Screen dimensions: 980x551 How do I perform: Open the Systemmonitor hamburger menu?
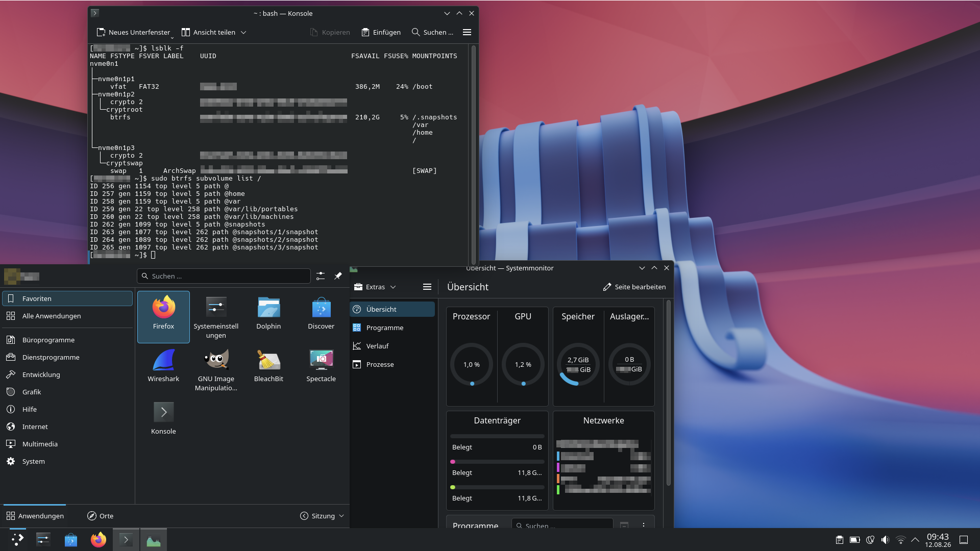[x=427, y=287]
